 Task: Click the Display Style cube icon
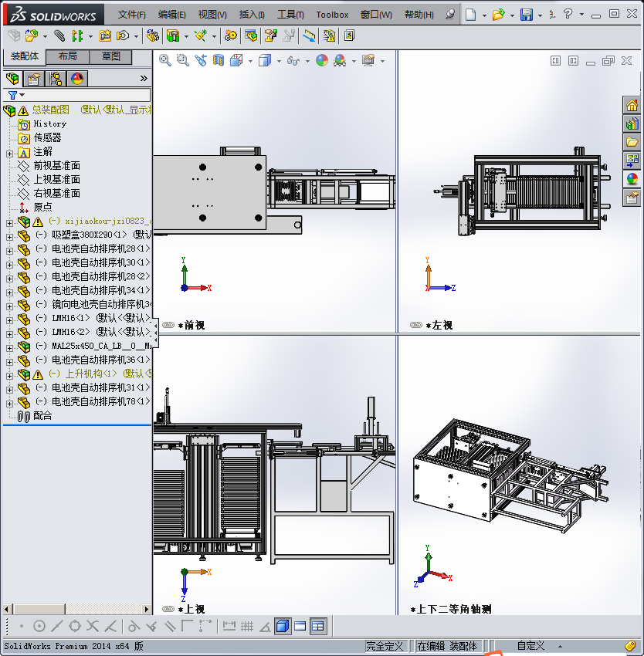click(265, 61)
